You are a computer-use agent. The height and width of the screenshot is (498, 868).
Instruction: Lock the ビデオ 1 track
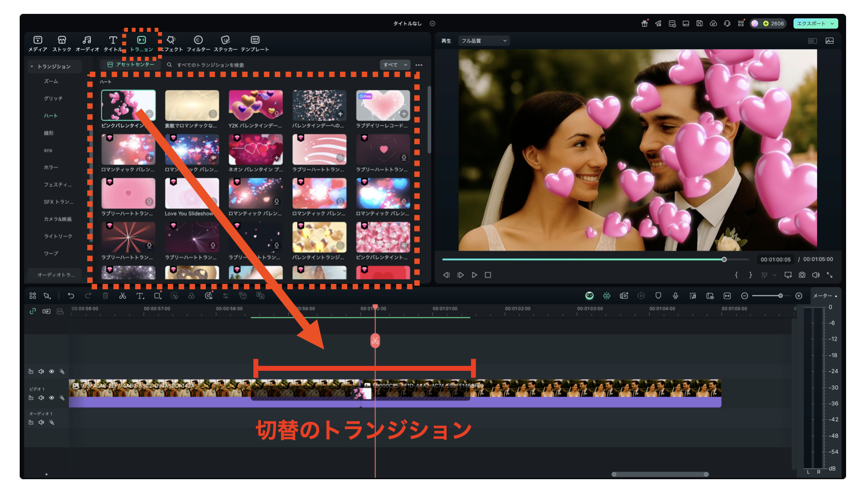coord(31,398)
